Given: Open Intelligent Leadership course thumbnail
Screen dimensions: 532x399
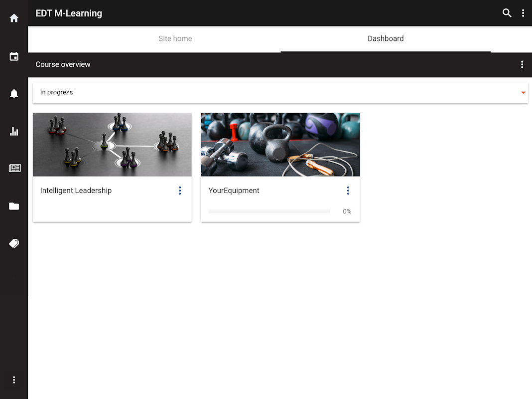Looking at the screenshot, I should pyautogui.click(x=112, y=145).
